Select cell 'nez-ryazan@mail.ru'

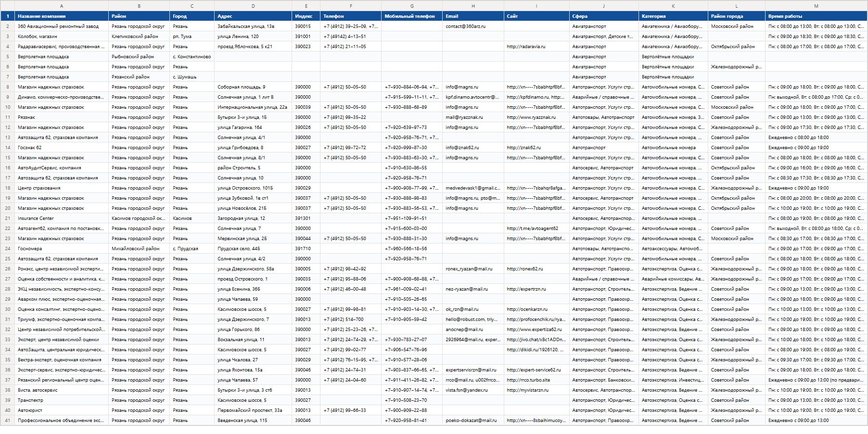click(x=473, y=289)
